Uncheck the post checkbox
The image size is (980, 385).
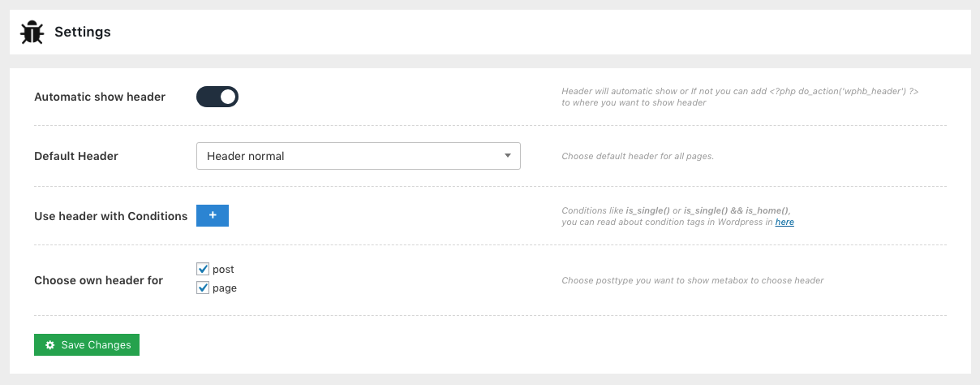pyautogui.click(x=203, y=269)
